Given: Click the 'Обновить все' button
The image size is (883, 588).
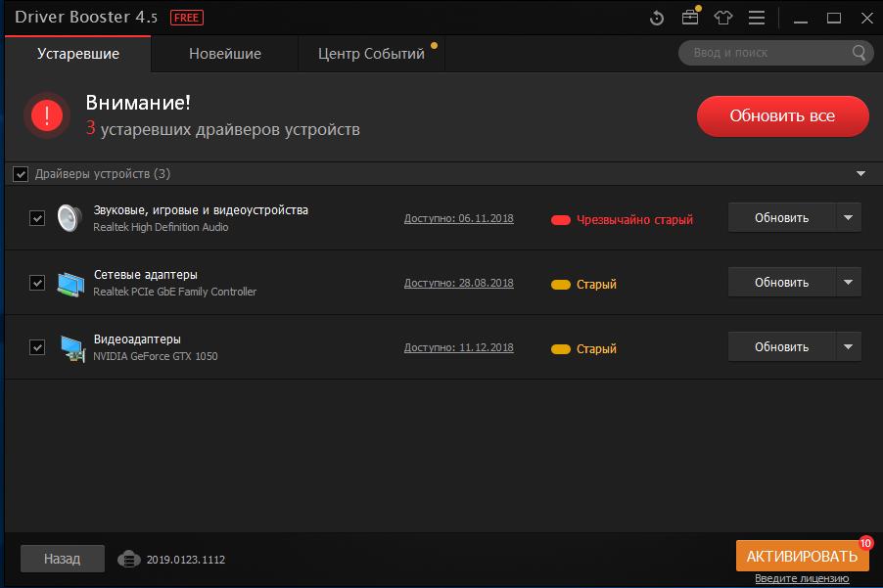Looking at the screenshot, I should 782,115.
